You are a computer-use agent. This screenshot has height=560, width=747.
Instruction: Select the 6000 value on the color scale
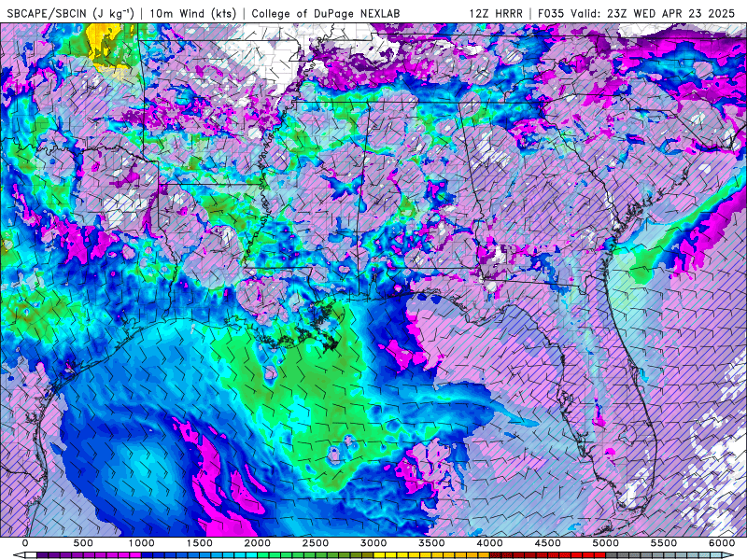[x=722, y=543]
